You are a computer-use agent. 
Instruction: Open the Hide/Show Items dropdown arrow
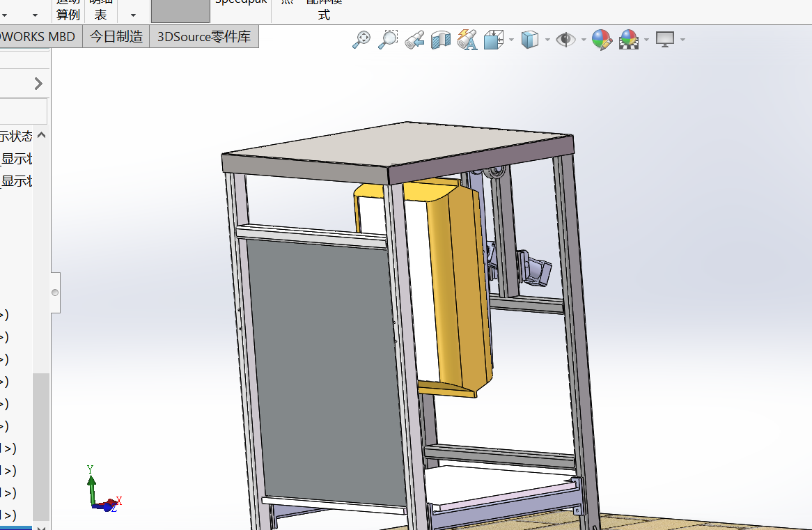(x=584, y=40)
